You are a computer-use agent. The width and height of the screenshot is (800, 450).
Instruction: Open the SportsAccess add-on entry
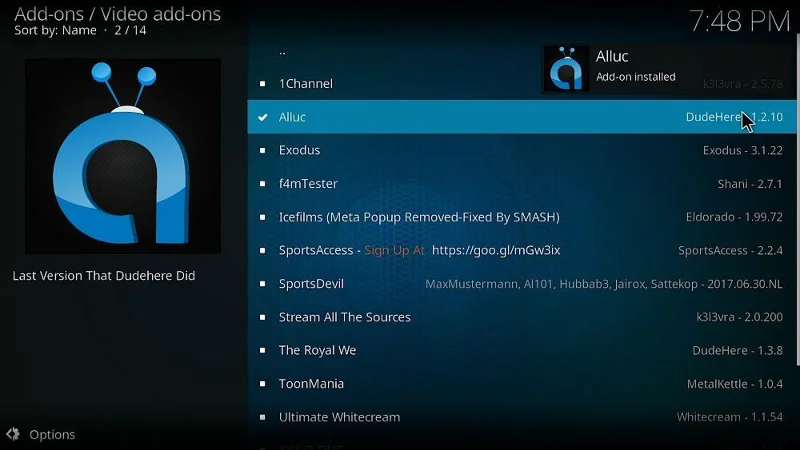[521, 250]
